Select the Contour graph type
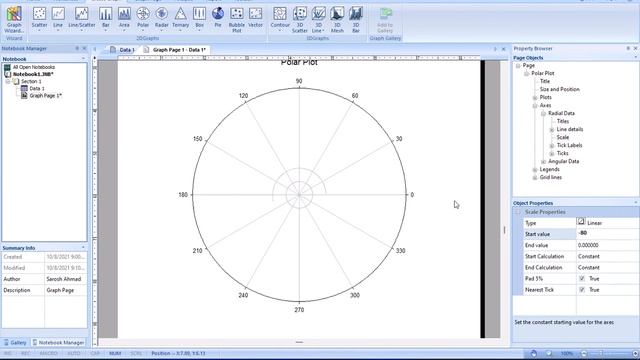640x360 pixels. tap(280, 19)
